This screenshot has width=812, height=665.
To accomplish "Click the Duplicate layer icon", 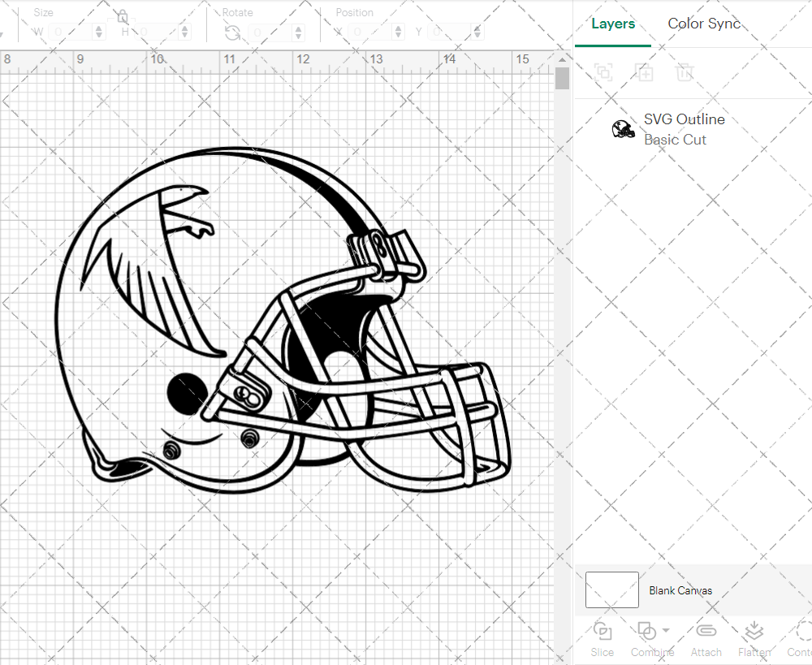I will (x=645, y=72).
